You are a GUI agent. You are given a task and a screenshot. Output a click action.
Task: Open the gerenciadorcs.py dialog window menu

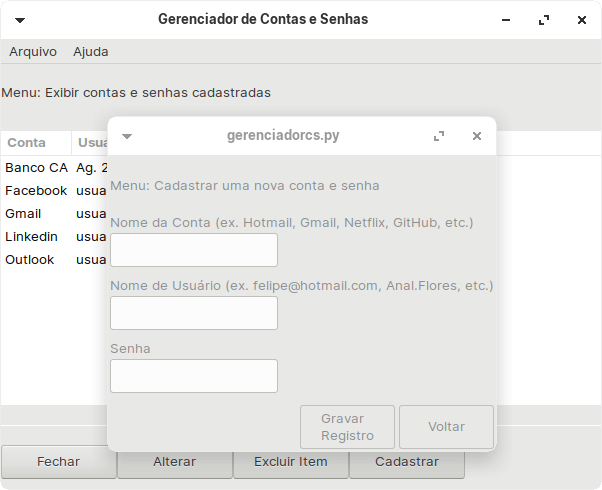(x=127, y=136)
